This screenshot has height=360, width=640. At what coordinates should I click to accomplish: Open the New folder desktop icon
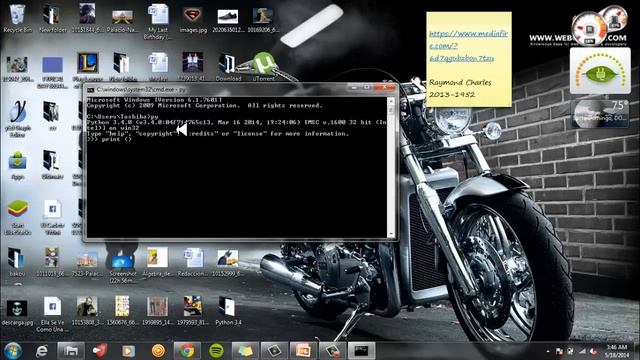pyautogui.click(x=52, y=19)
